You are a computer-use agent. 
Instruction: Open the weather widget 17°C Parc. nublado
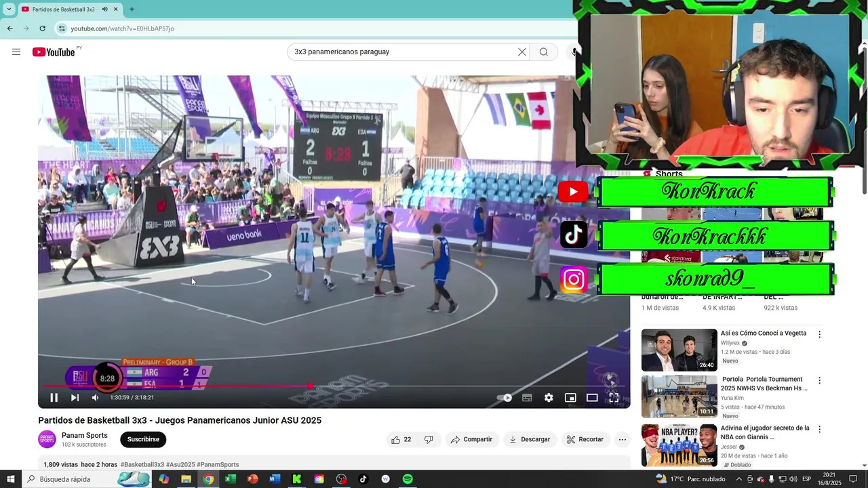coord(690,479)
